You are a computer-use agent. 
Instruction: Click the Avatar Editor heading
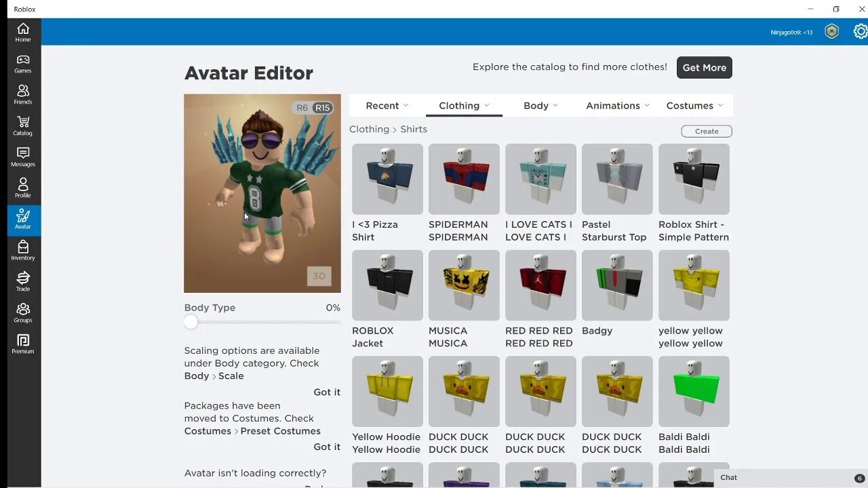coord(249,73)
